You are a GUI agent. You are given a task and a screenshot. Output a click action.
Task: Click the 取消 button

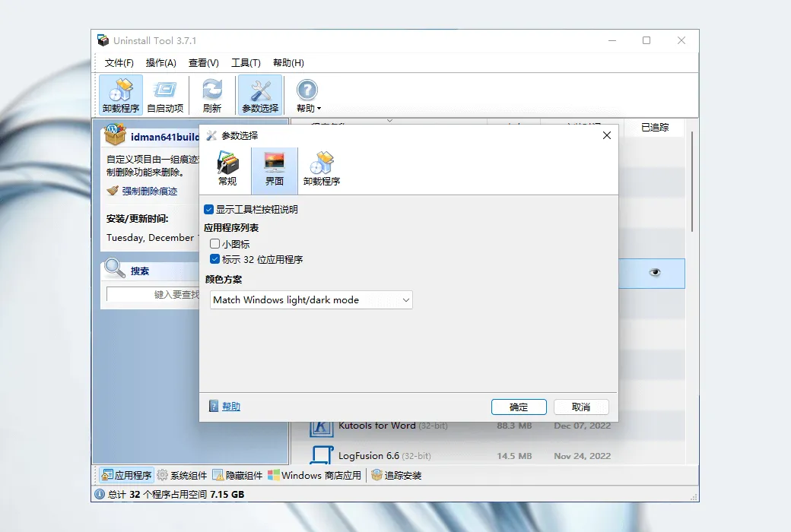tap(581, 407)
